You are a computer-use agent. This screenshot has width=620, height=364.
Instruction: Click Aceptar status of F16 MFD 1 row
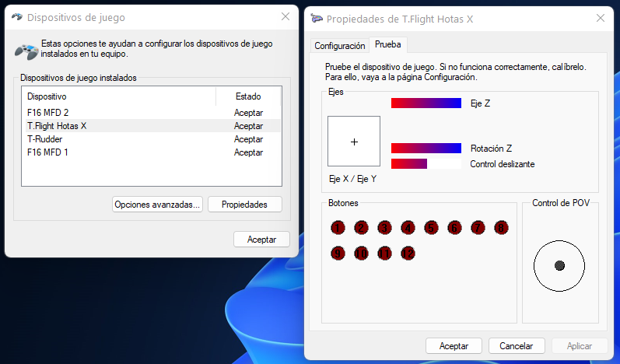pos(248,152)
